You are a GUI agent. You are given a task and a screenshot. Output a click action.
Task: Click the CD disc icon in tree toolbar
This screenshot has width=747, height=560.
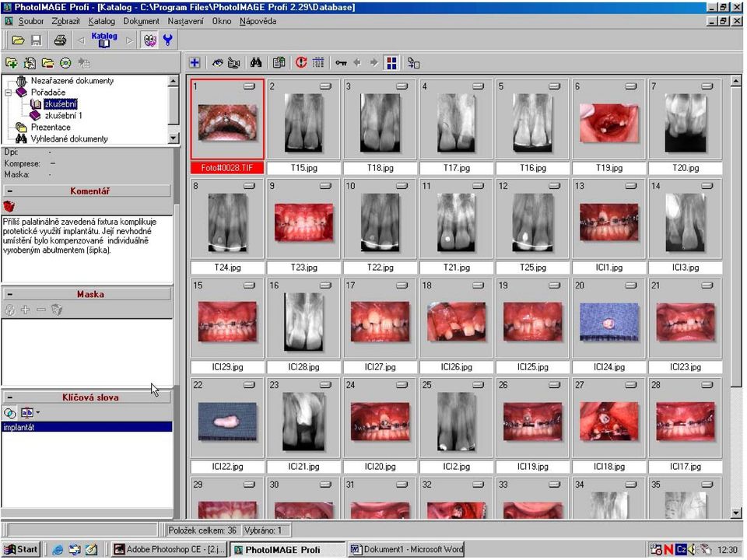(65, 63)
